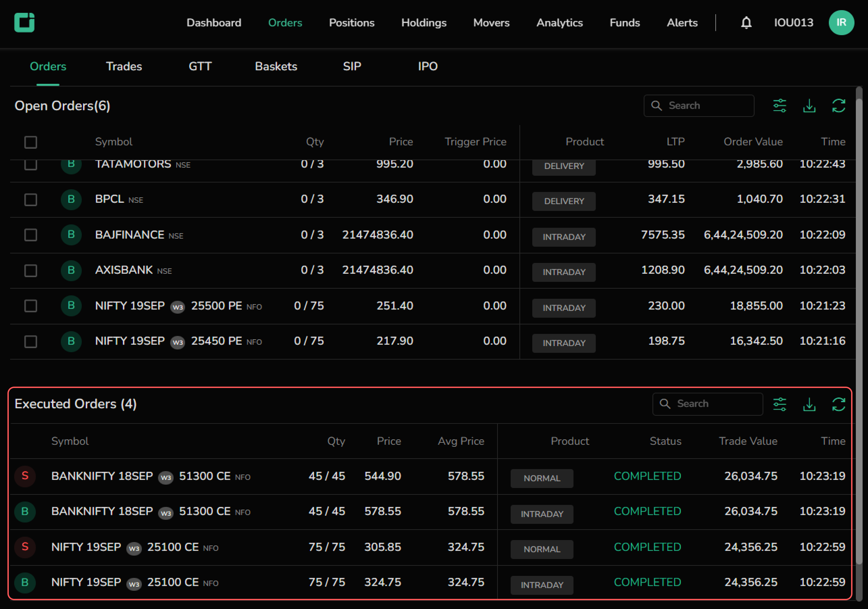Open Holdings in top navigation
The width and height of the screenshot is (868, 609).
tap(424, 23)
